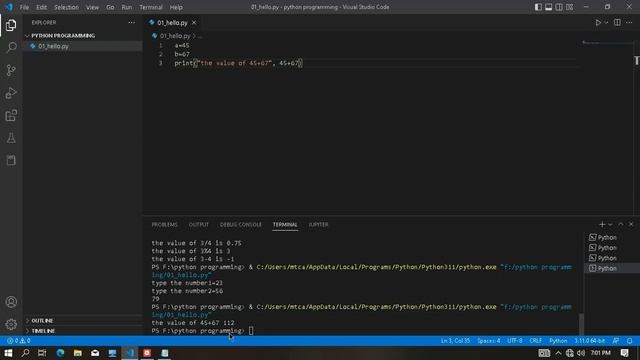Switch to the DEBUG CONSOLE tab
This screenshot has width=640, height=360.
click(x=240, y=224)
